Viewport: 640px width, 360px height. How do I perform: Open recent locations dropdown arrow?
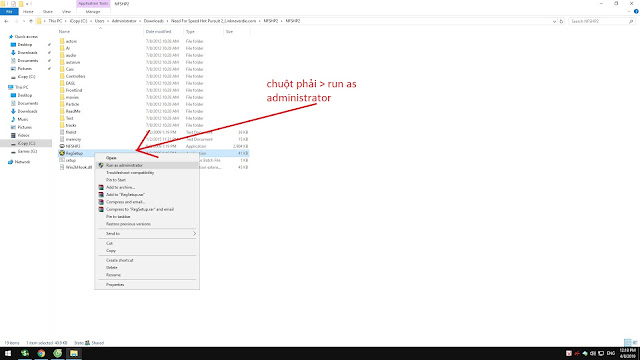(x=24, y=21)
